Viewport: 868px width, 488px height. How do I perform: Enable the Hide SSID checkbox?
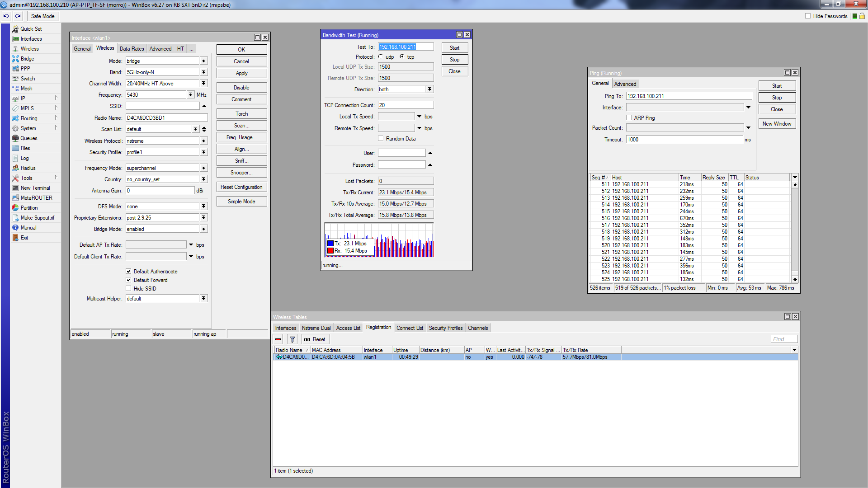pos(128,289)
